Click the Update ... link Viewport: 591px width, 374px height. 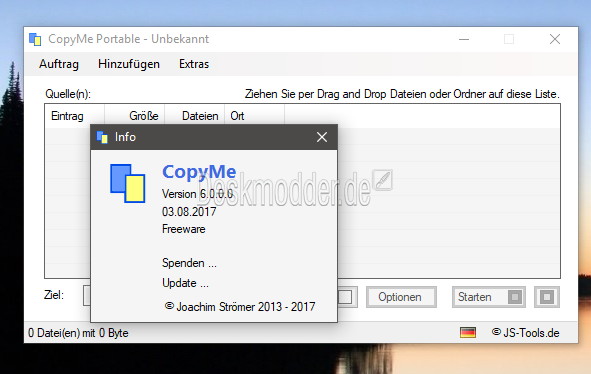point(185,283)
